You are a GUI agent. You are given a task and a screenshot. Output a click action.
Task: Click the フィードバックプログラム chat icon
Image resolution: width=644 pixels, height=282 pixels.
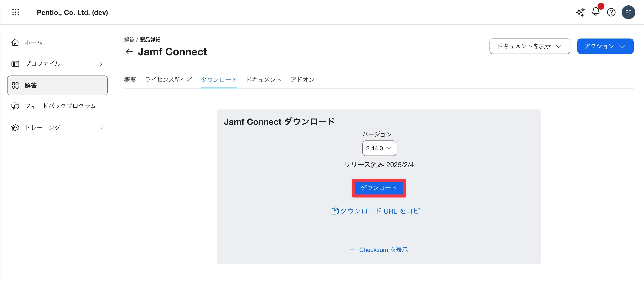15,106
